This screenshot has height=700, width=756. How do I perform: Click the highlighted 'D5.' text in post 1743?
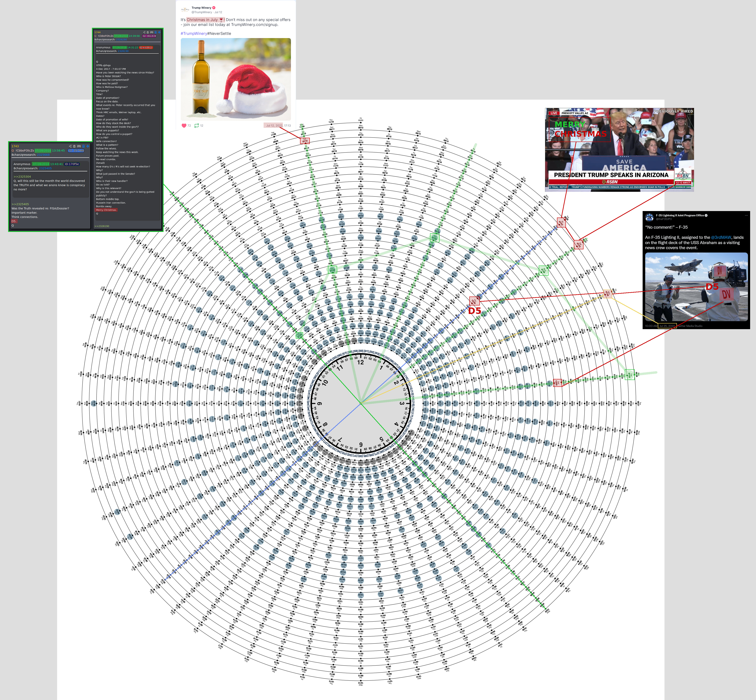tap(14, 221)
